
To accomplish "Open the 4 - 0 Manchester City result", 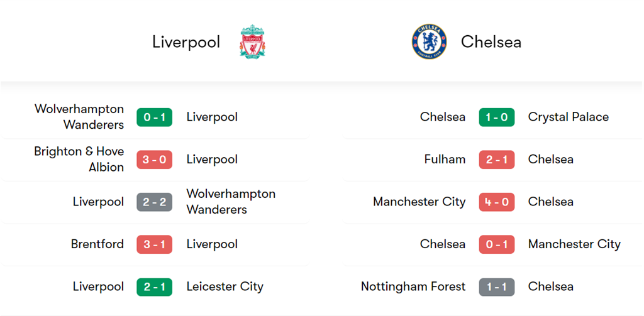I will [x=496, y=202].
